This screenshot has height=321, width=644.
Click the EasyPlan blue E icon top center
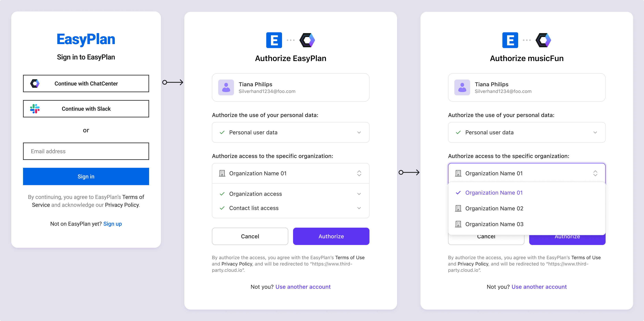271,40
